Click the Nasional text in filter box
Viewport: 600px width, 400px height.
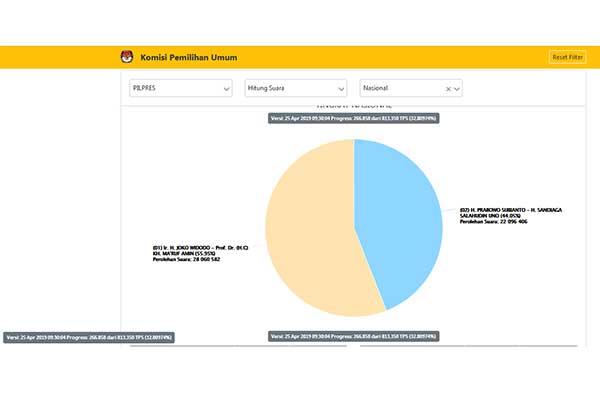point(379,89)
